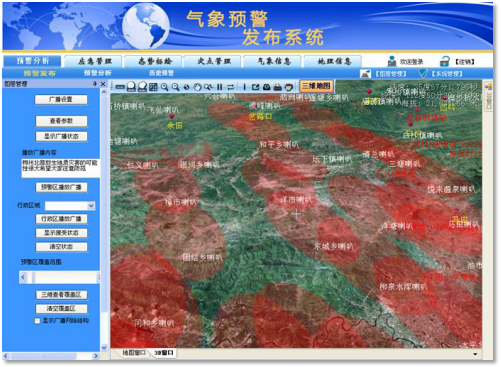Click the globe full-extent icon
This screenshot has height=367, width=501.
click(x=187, y=87)
